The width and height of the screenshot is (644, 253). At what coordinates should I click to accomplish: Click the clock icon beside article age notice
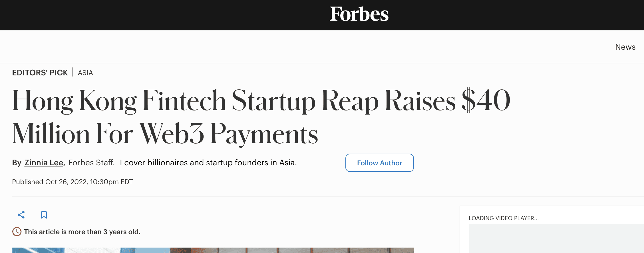click(x=17, y=232)
